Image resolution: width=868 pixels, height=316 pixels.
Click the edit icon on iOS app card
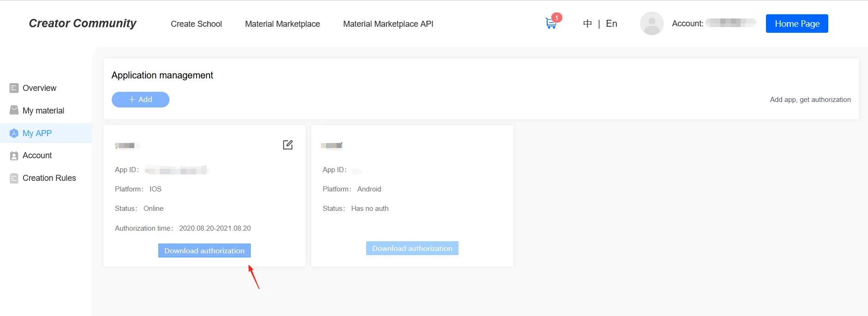click(x=288, y=145)
